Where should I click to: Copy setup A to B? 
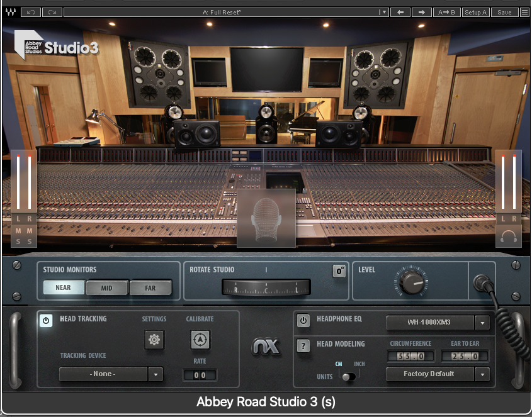pyautogui.click(x=446, y=12)
